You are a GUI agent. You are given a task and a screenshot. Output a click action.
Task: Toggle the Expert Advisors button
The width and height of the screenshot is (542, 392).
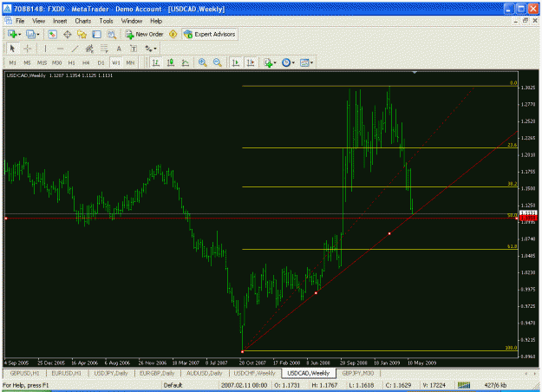point(210,34)
